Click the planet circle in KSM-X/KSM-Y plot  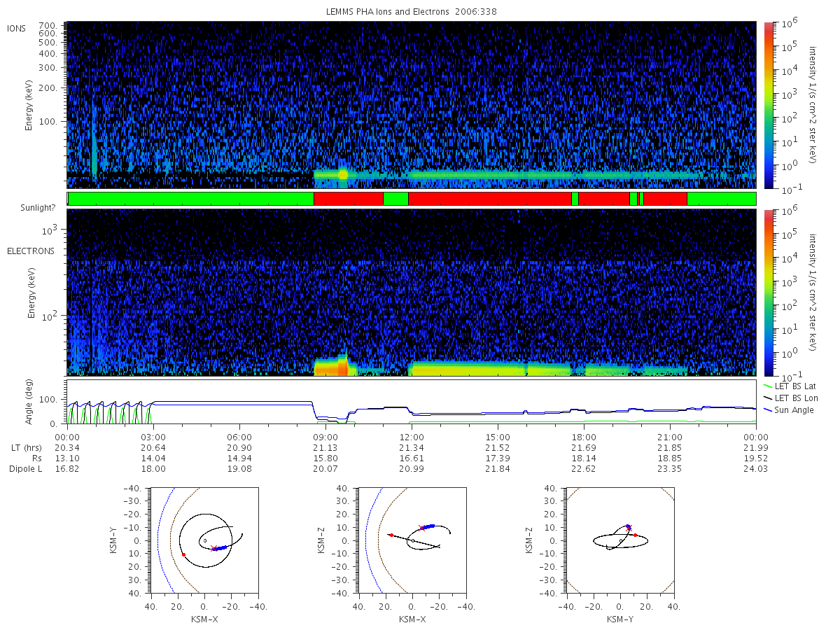204,540
